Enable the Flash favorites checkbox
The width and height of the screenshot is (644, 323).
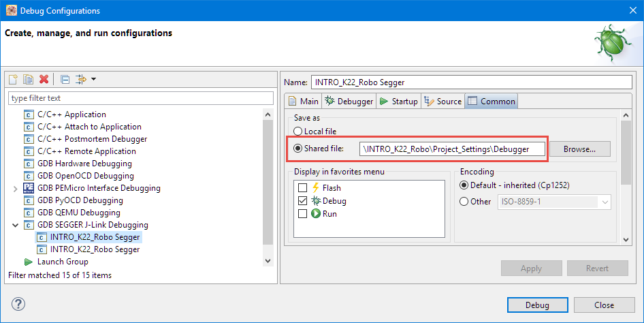303,188
